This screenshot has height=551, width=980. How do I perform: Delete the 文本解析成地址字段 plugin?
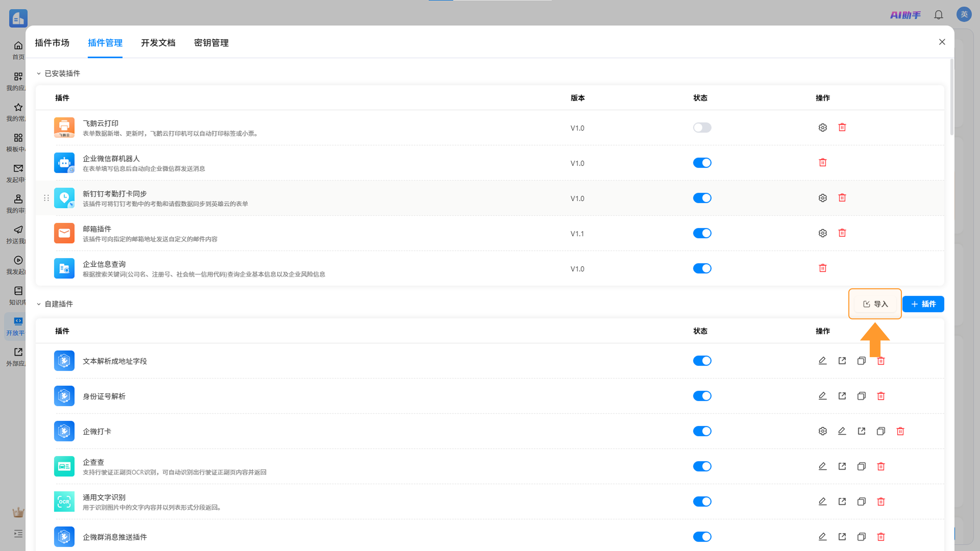881,360
